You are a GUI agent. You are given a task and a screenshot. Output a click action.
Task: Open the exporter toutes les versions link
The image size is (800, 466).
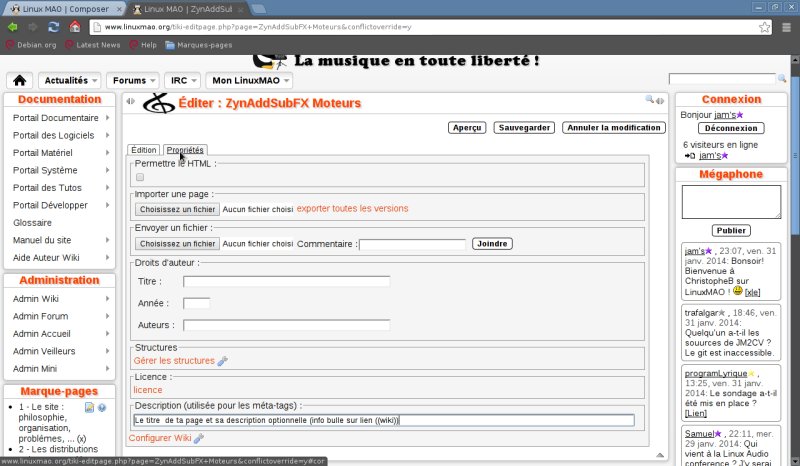(353, 208)
